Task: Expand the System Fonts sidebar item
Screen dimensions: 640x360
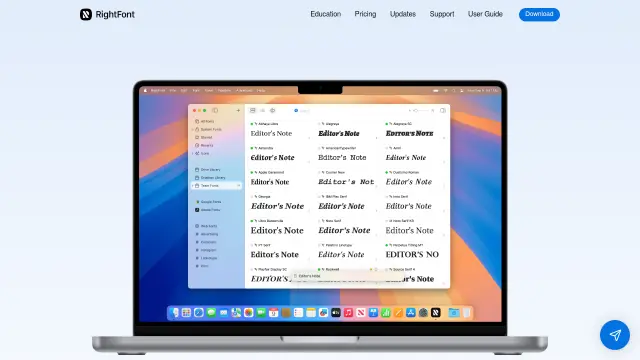Action: (x=193, y=129)
